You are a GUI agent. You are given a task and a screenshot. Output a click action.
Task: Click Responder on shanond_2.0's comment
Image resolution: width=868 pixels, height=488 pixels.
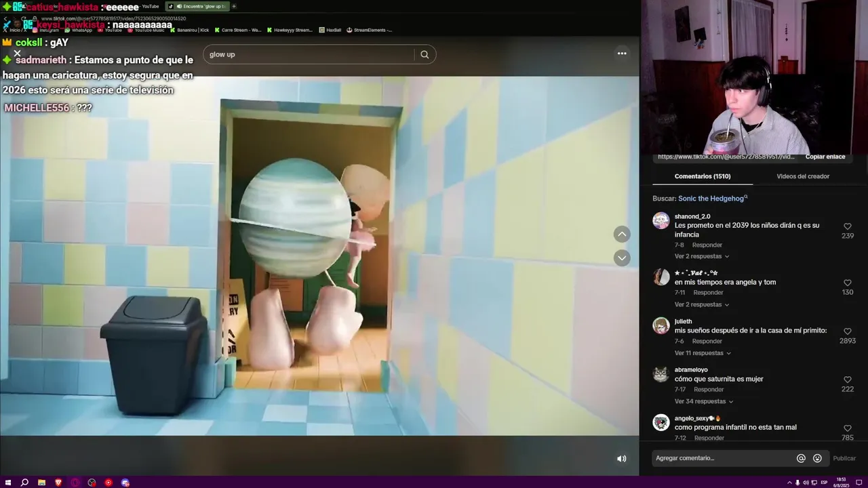tap(707, 245)
